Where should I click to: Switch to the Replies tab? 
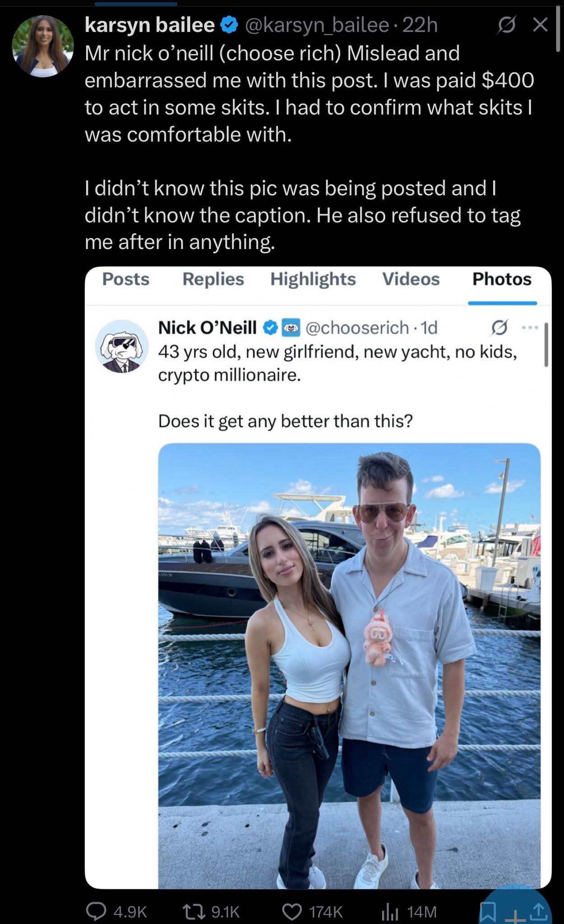coord(213,279)
